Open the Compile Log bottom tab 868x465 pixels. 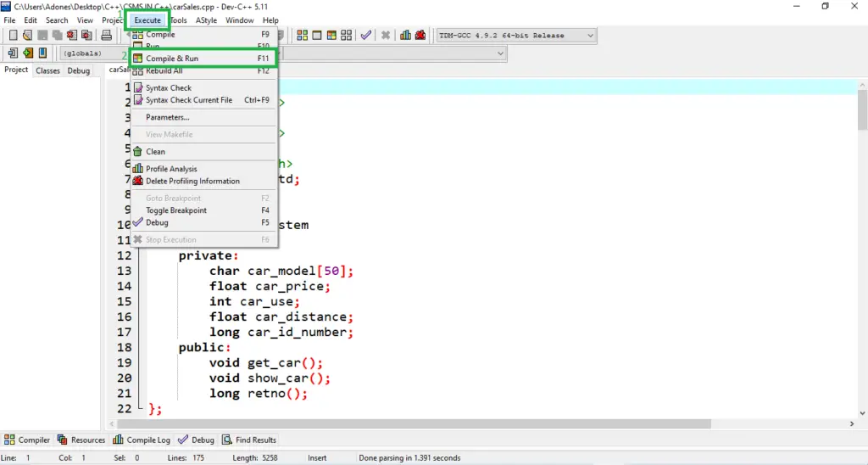142,440
